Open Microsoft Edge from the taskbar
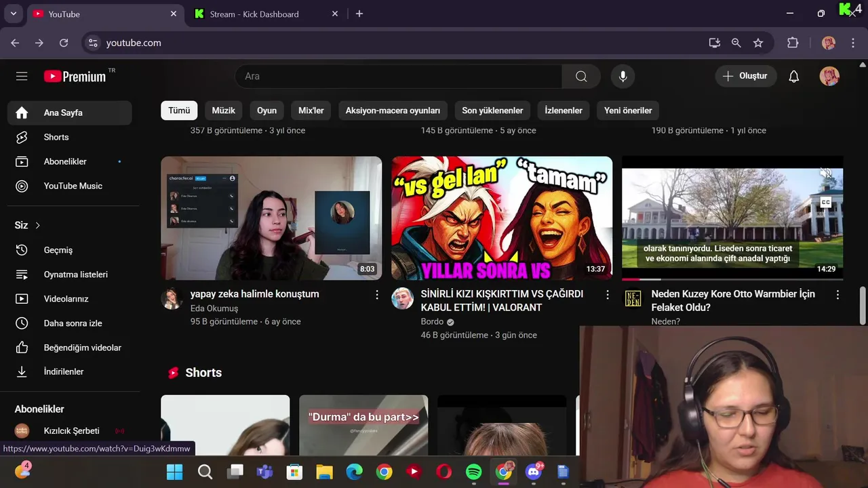868x488 pixels. click(354, 472)
